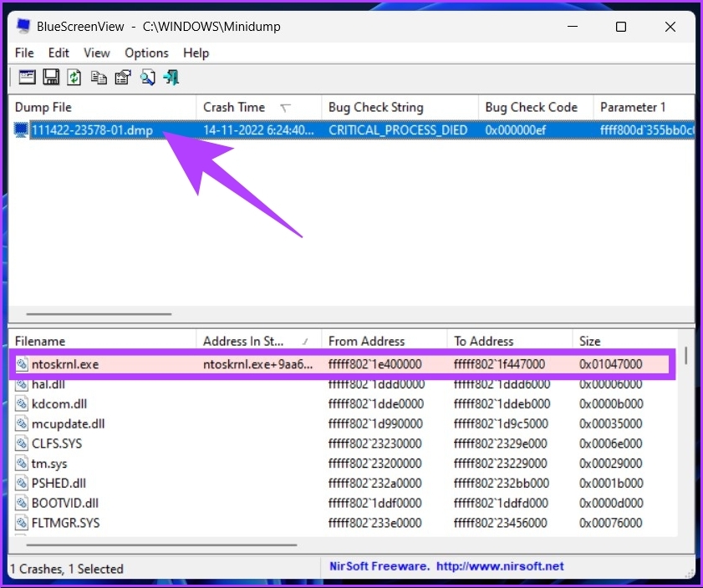The width and height of the screenshot is (703, 588).
Task: Click the file icon next to mcupdate.dll
Action: point(22,423)
